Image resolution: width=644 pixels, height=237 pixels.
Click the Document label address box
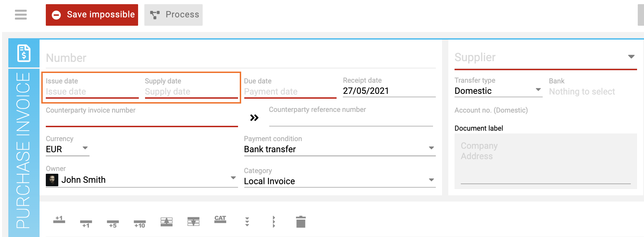[x=546, y=161]
